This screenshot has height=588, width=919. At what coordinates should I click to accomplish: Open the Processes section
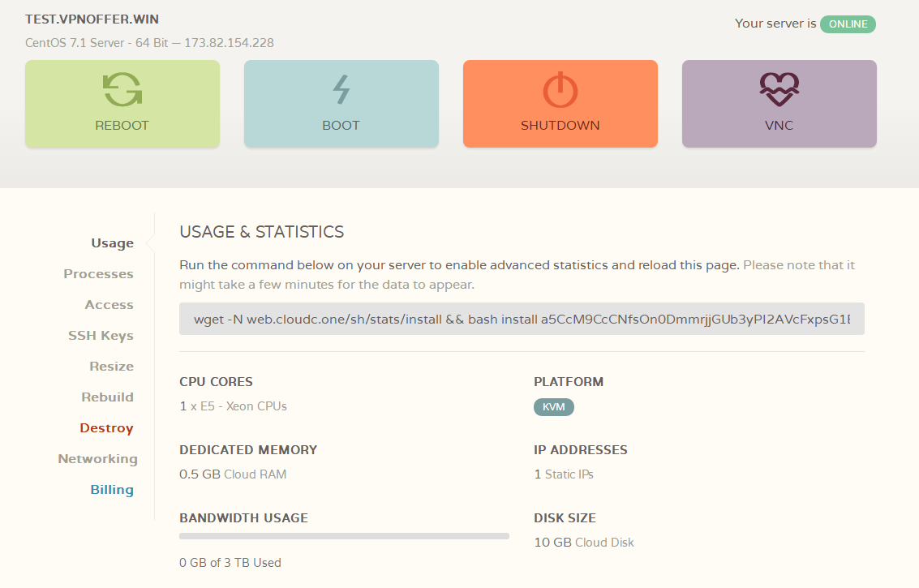tap(98, 274)
